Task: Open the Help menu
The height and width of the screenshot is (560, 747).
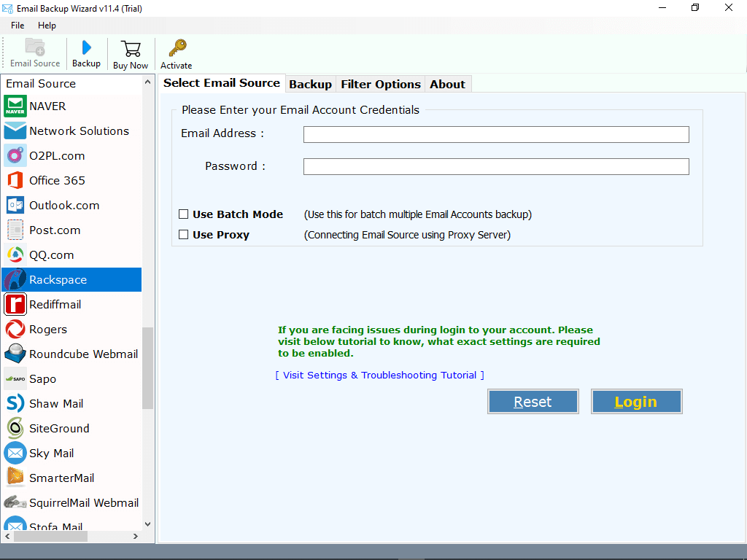Action: click(x=47, y=26)
